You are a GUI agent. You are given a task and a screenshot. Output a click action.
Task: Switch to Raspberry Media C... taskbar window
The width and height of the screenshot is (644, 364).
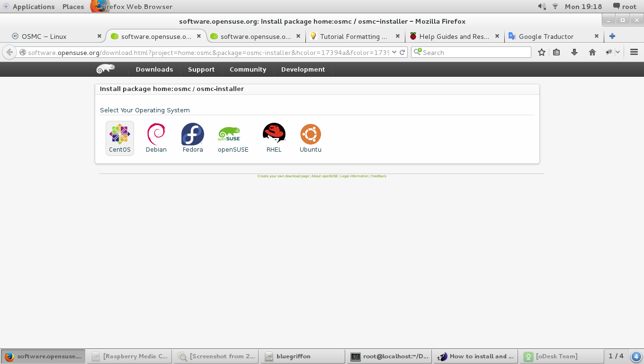point(130,356)
